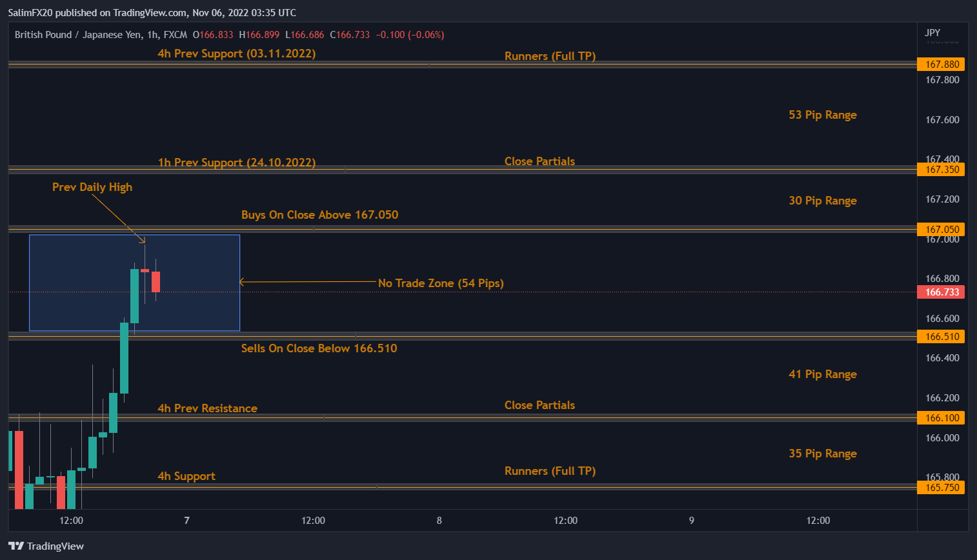This screenshot has width=977, height=560.
Task: Click the Buys On Close Above 167.050 label
Action: tap(319, 215)
